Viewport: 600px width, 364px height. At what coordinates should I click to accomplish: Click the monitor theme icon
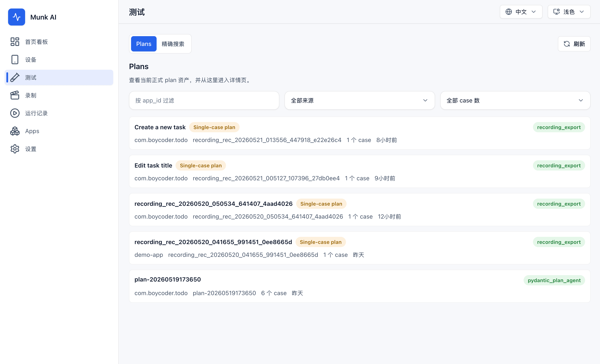tap(556, 12)
